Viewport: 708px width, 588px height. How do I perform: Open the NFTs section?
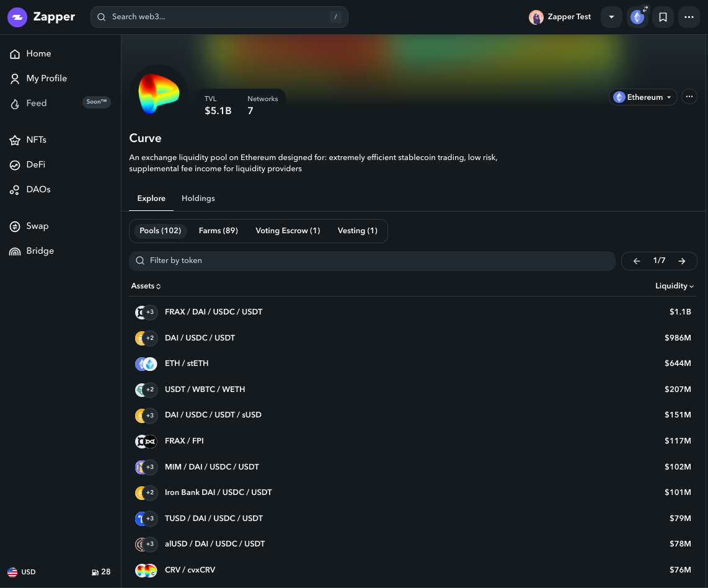(x=28, y=140)
